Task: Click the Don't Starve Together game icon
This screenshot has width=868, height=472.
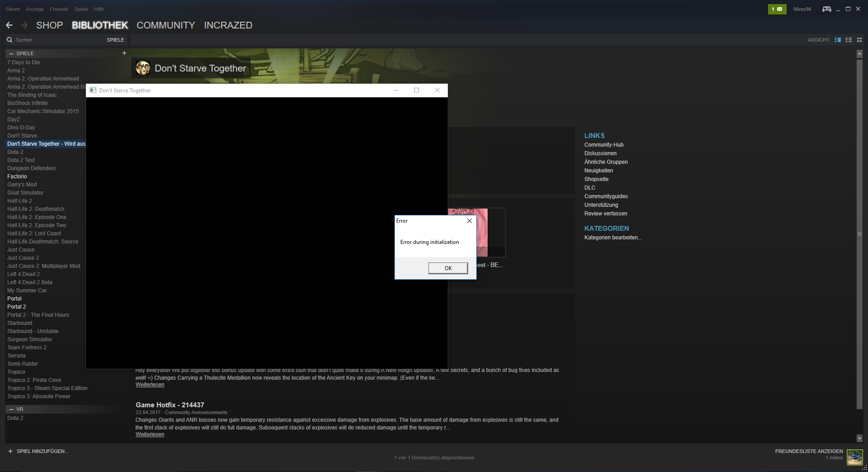Action: [143, 68]
